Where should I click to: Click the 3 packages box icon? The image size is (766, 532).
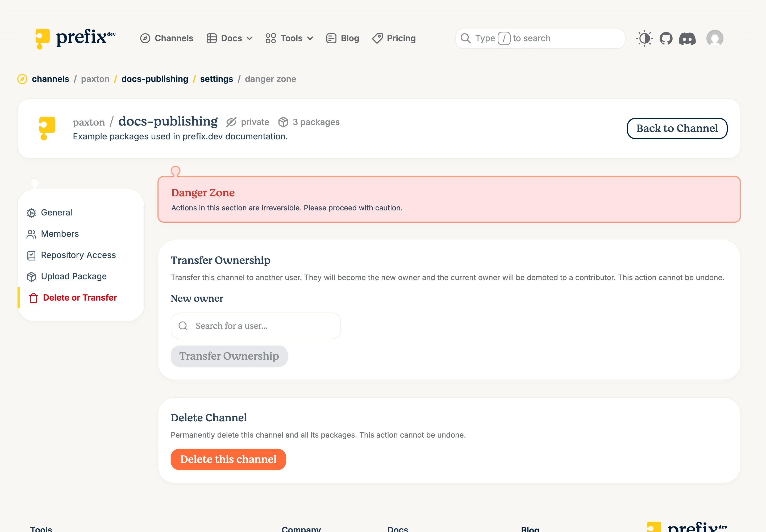click(283, 122)
